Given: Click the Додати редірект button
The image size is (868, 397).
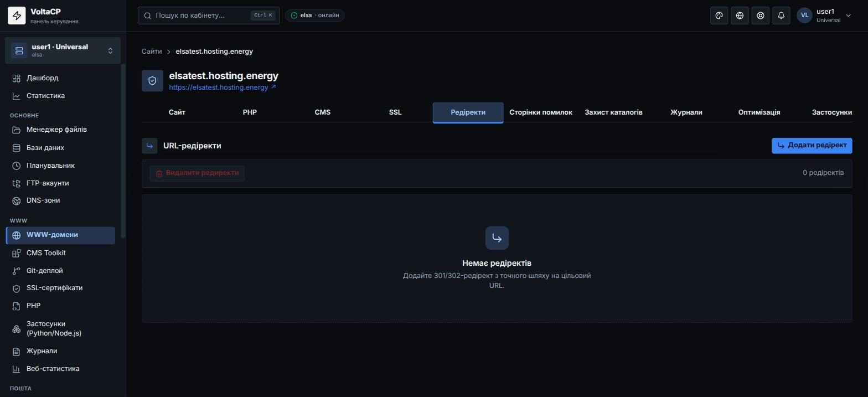Looking at the screenshot, I should (x=812, y=146).
